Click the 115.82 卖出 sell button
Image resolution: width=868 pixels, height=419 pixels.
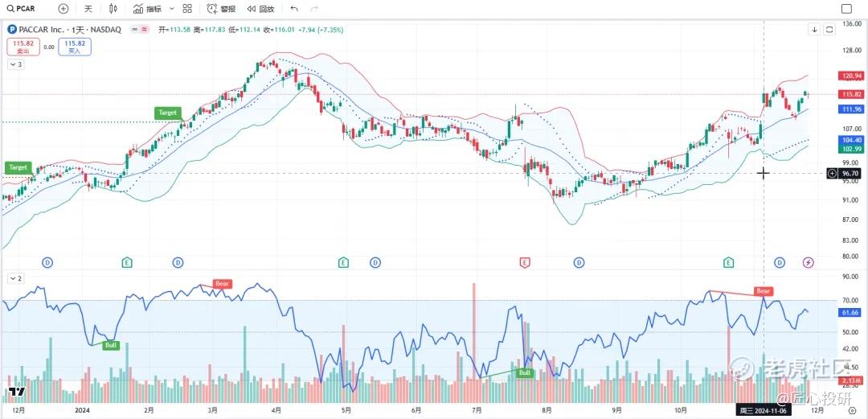[x=24, y=47]
